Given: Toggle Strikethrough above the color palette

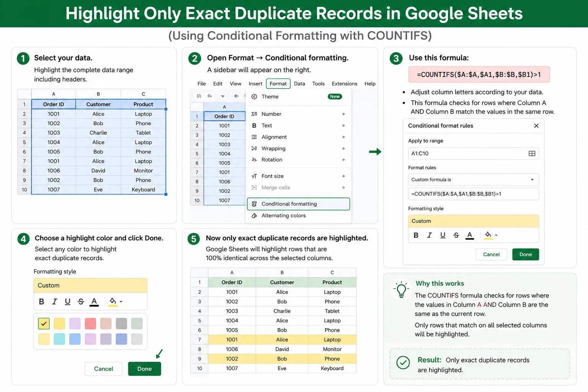Looking at the screenshot, I should [81, 302].
